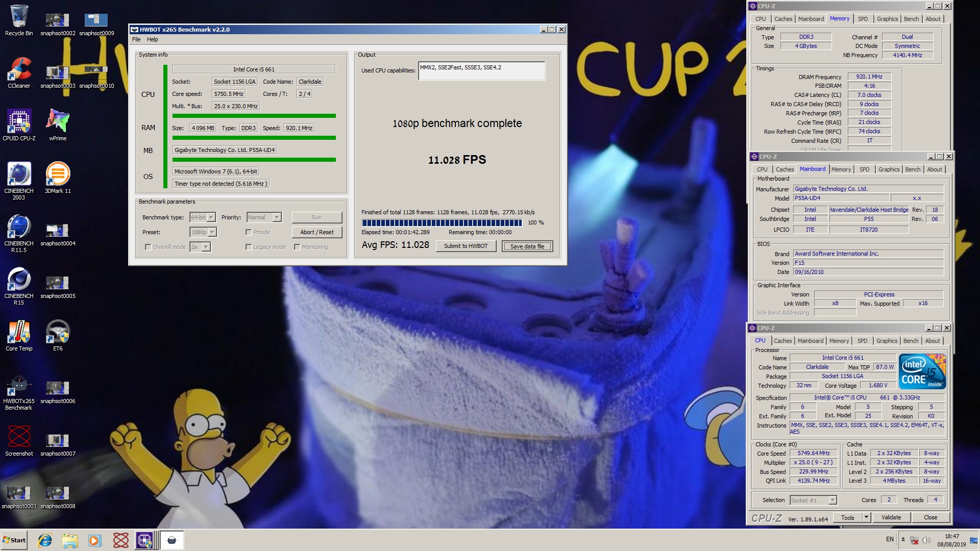Toggle the Monitoring checkbox
Image resolution: width=980 pixels, height=551 pixels.
pos(297,247)
